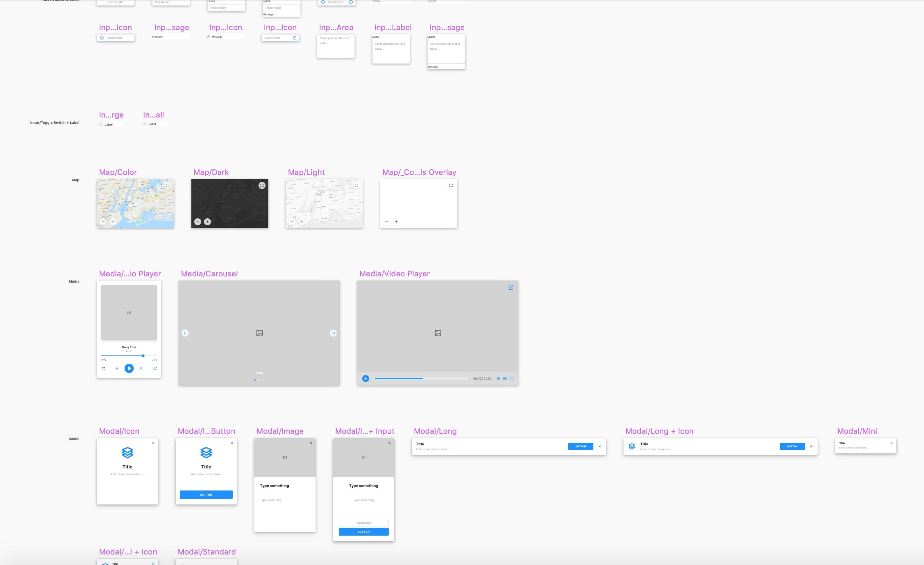Image resolution: width=924 pixels, height=565 pixels.
Task: Toggle the large switch with Label
Action: click(x=100, y=125)
